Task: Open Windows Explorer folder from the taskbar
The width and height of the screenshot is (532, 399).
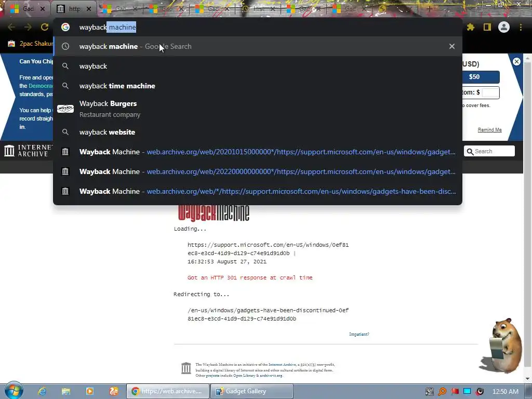Action: coord(66,391)
